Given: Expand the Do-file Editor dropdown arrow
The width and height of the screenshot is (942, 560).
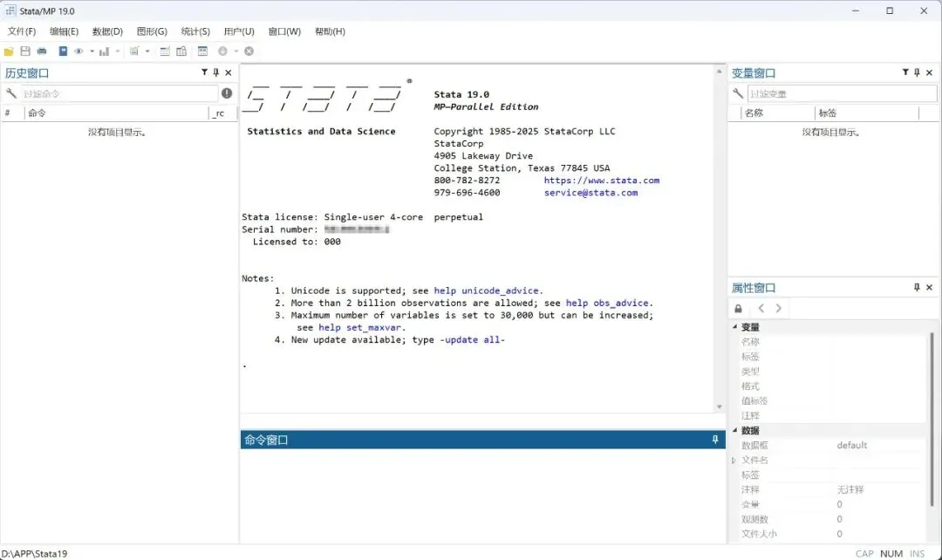Looking at the screenshot, I should tap(147, 51).
